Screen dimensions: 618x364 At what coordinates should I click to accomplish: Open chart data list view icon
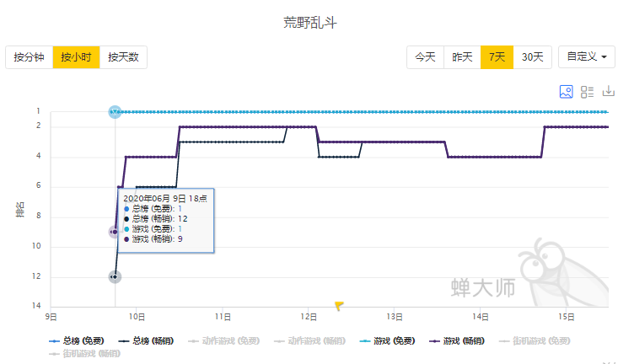click(587, 91)
